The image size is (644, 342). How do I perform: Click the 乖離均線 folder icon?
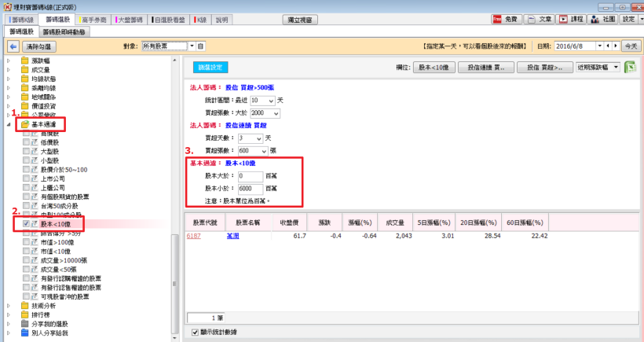click(25, 87)
